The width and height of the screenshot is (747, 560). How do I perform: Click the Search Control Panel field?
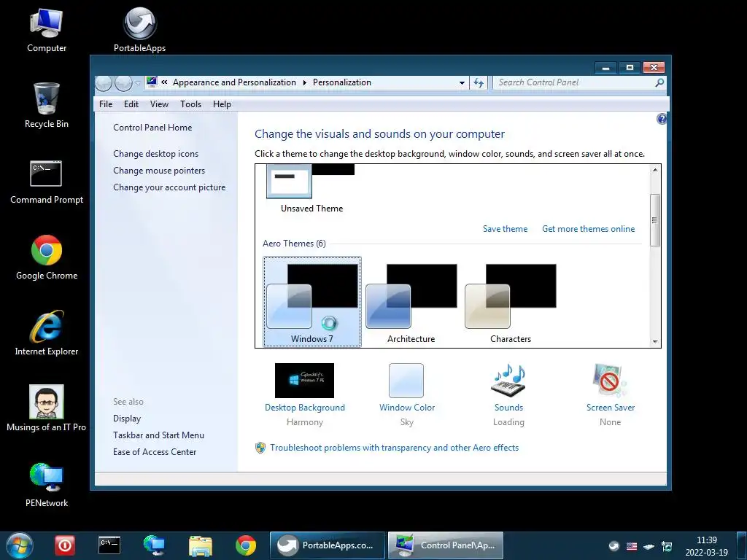pyautogui.click(x=574, y=82)
